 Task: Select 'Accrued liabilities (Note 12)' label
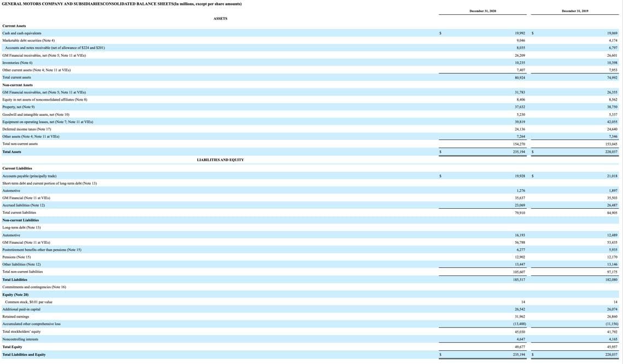tap(24, 205)
